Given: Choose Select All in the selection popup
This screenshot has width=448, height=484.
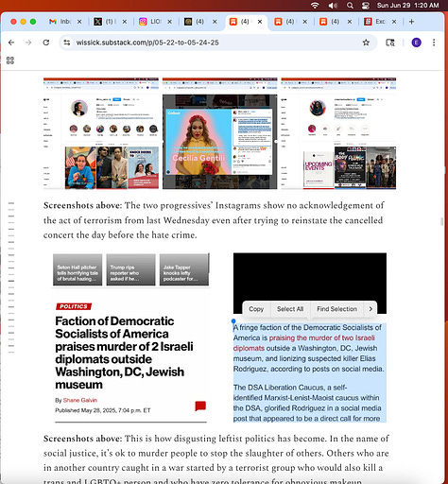Looking at the screenshot, I should (290, 309).
